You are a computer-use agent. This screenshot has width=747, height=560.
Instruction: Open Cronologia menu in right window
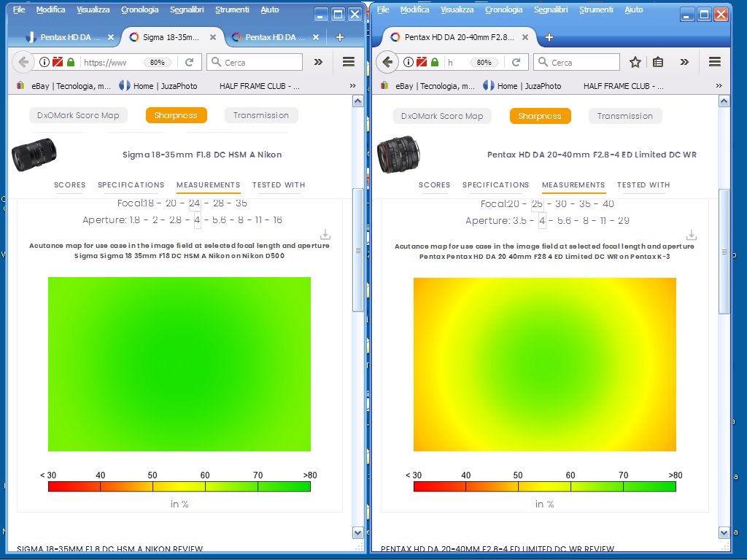click(503, 9)
